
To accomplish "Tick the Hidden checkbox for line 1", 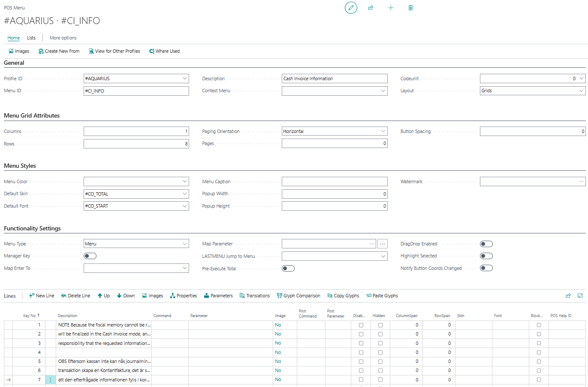I will (x=380, y=325).
